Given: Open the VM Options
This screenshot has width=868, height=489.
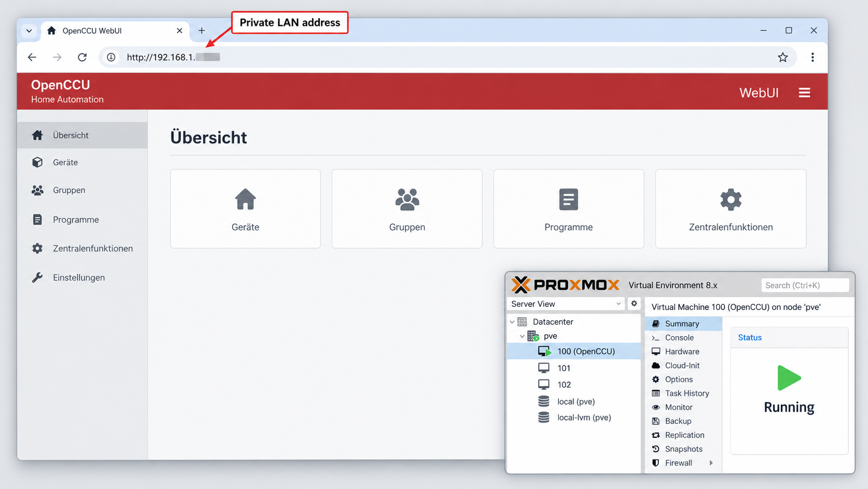Looking at the screenshot, I should pyautogui.click(x=683, y=380).
